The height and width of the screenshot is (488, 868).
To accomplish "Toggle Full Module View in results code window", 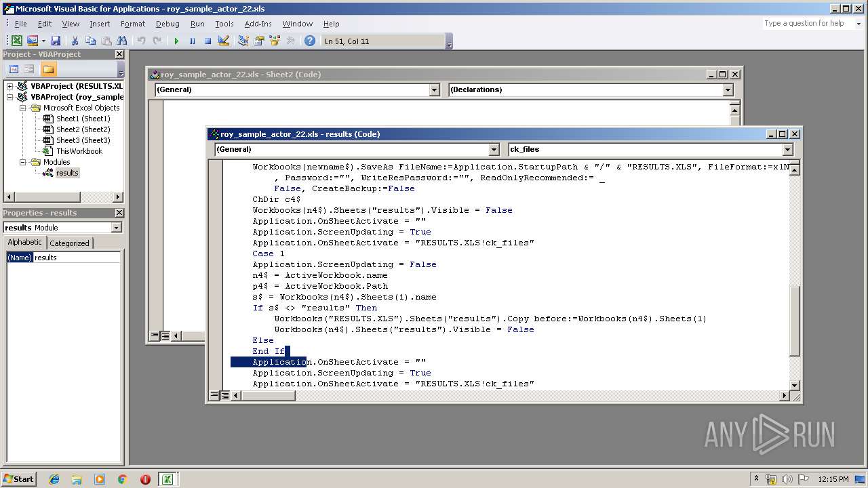I will 224,395.
